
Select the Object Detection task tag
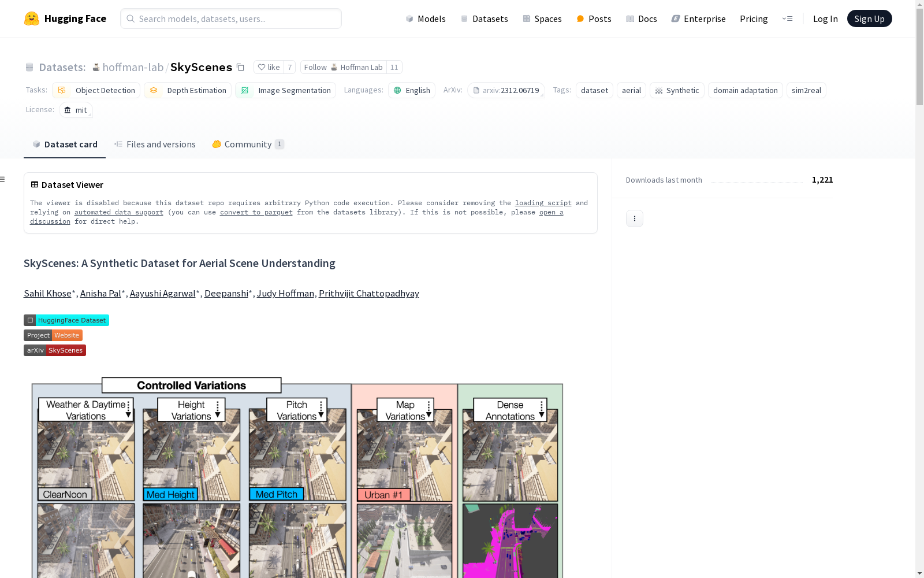pos(96,90)
